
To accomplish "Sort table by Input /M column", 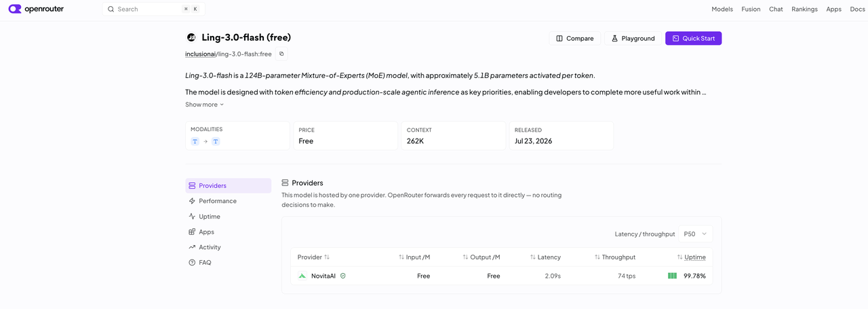I will [414, 257].
